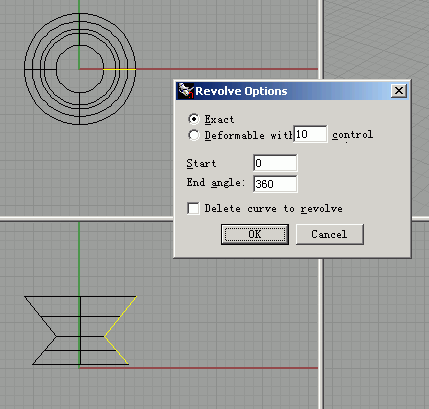Confirm revolve with the OK button
The width and height of the screenshot is (429, 409).
255,234
